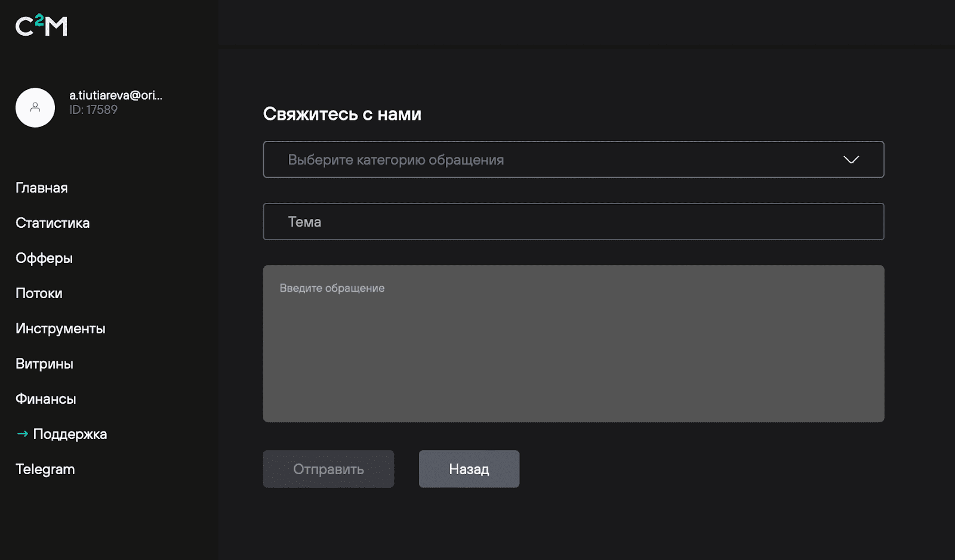The image size is (955, 560).
Task: Click the ID: 17589 label
Action: pos(93,110)
